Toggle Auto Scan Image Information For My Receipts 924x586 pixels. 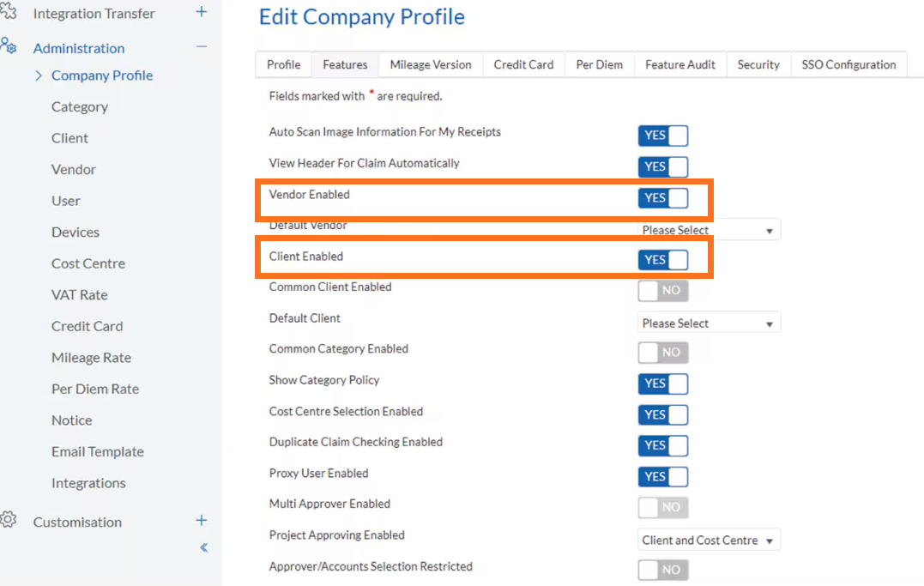tap(663, 136)
